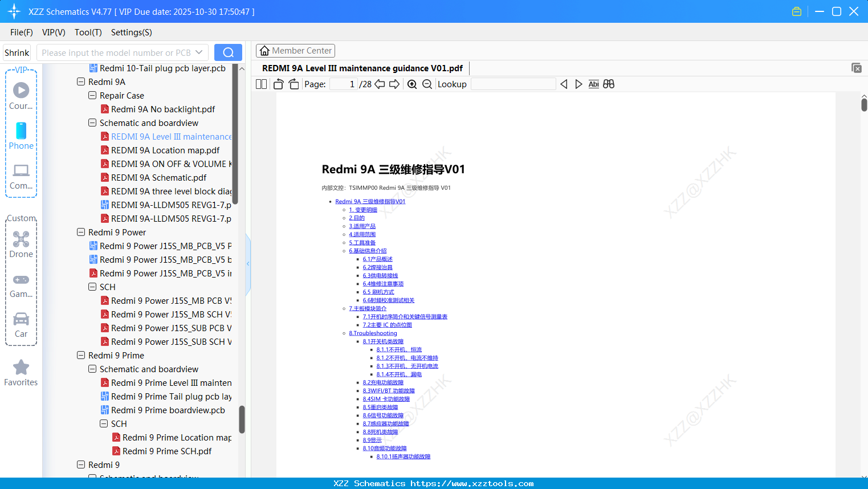This screenshot has height=489, width=868.
Task: Select the Phone category
Action: point(21,136)
